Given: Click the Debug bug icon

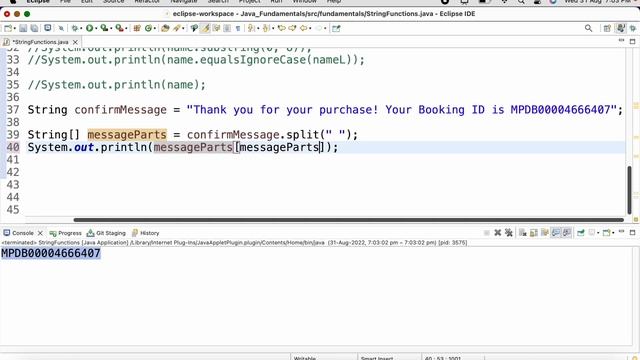Looking at the screenshot, I should pyautogui.click(x=75, y=28).
